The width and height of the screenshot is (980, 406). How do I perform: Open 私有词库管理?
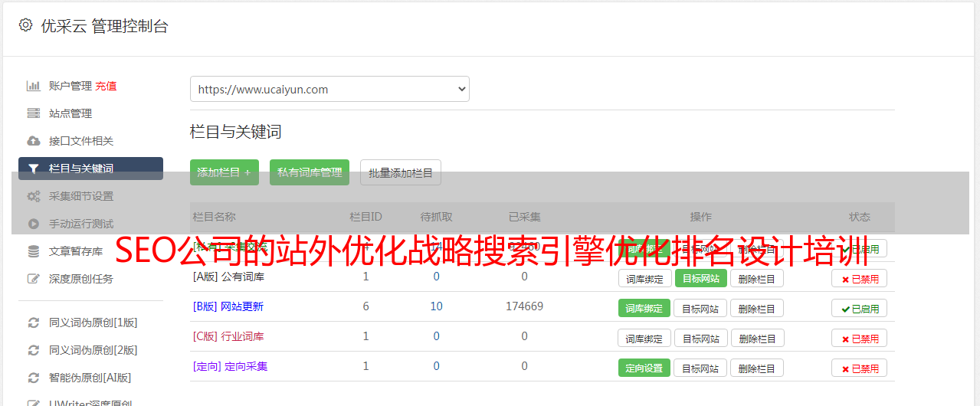310,172
